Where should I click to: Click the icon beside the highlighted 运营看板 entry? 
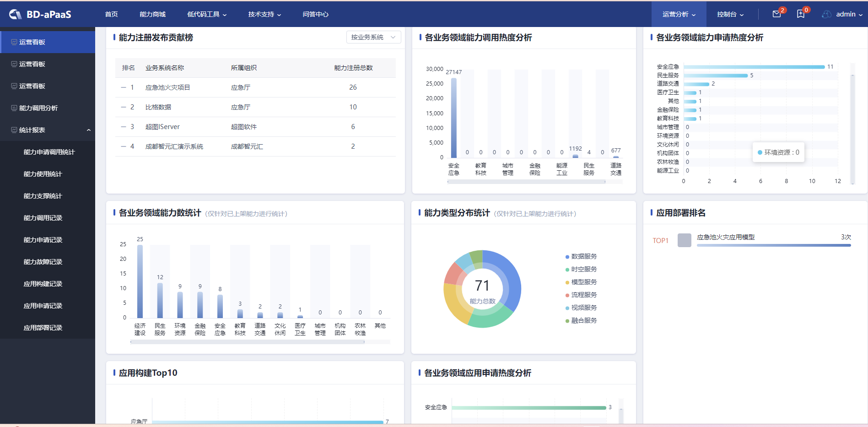coord(14,42)
